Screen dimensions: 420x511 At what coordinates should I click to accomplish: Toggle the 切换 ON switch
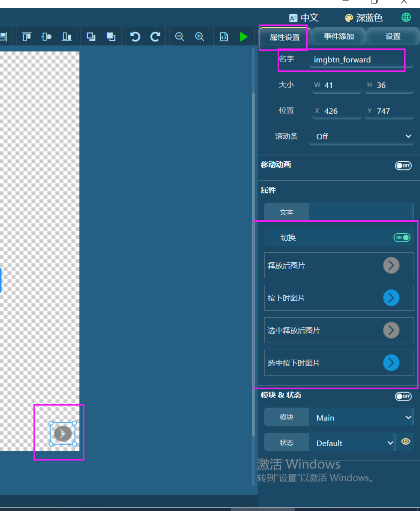coord(402,238)
